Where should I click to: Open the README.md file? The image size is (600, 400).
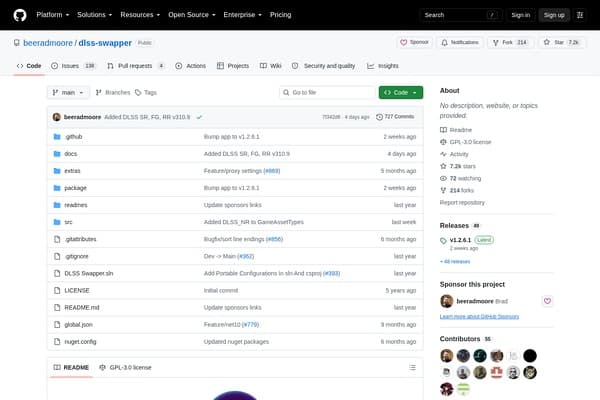click(x=82, y=307)
